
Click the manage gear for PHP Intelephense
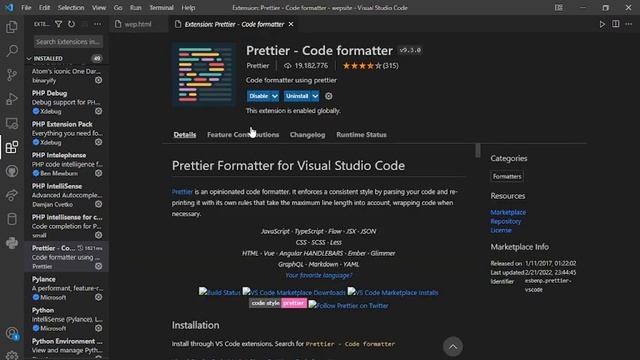[x=98, y=173]
